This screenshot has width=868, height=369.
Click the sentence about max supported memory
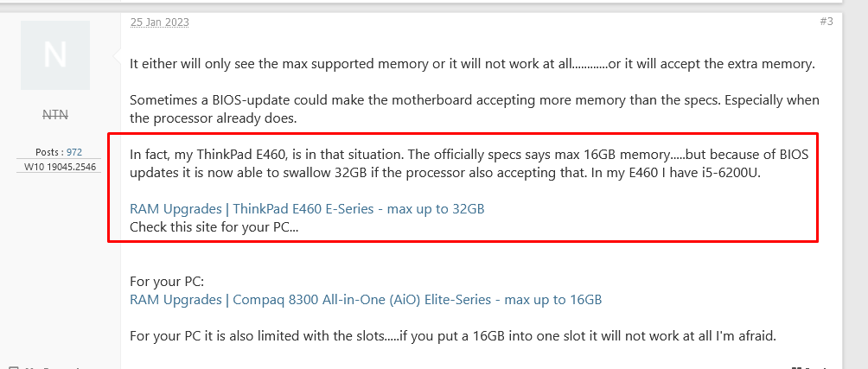pyautogui.click(x=473, y=64)
